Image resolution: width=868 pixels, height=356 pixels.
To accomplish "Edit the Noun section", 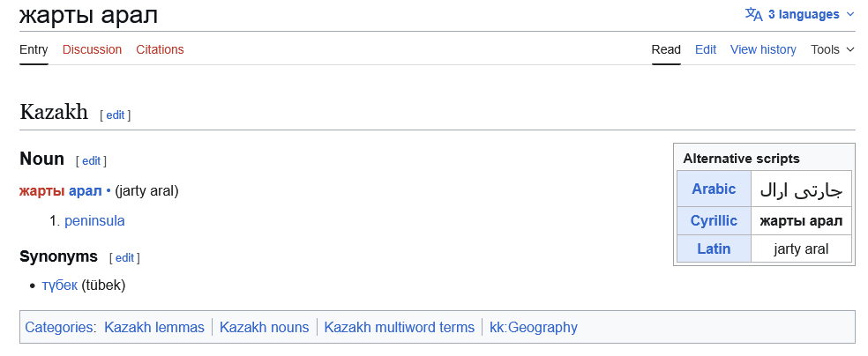I will tap(91, 161).
